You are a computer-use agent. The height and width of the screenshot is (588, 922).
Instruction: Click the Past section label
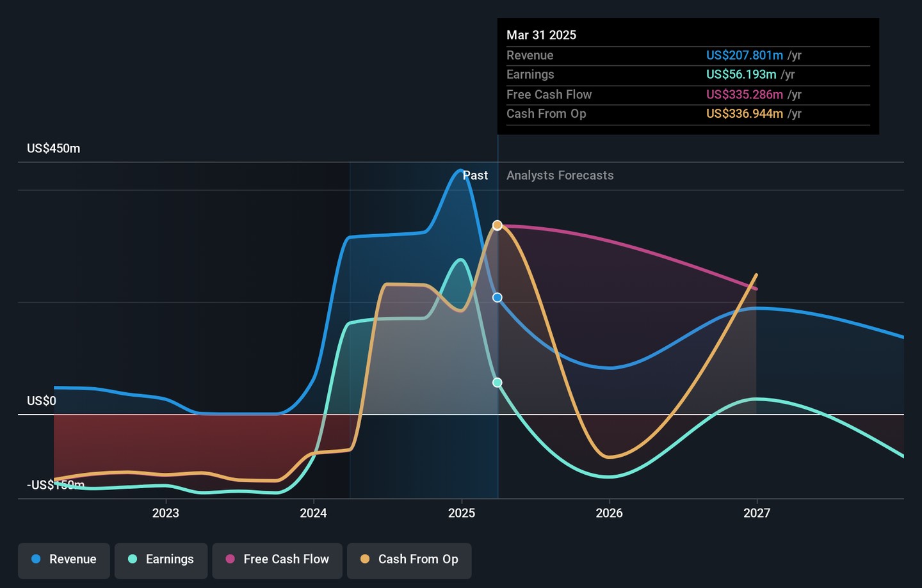coord(475,175)
